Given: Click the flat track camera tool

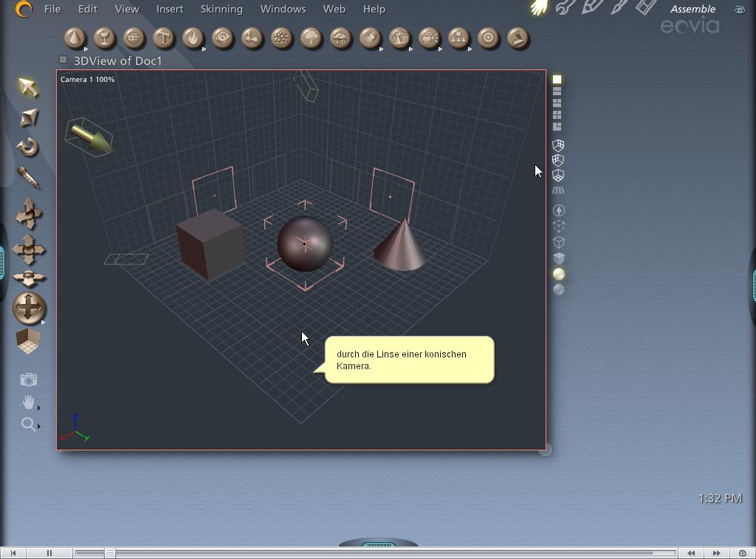Looking at the screenshot, I should pos(29,278).
